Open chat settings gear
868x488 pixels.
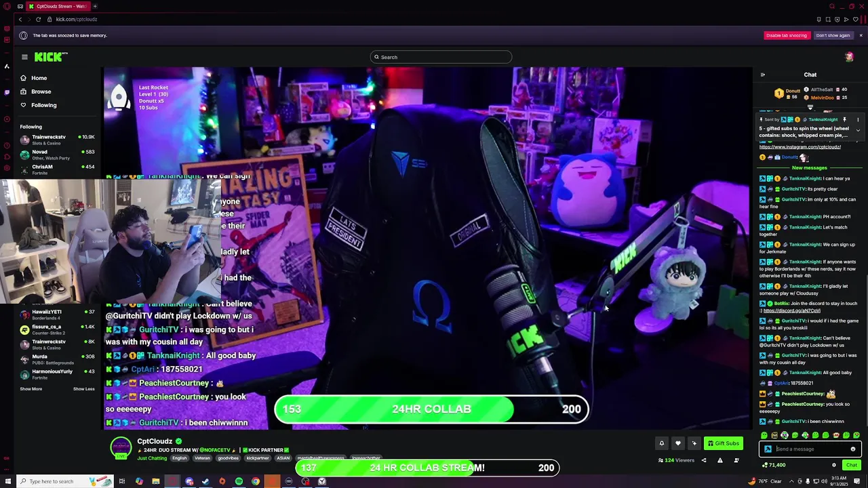pyautogui.click(x=834, y=465)
